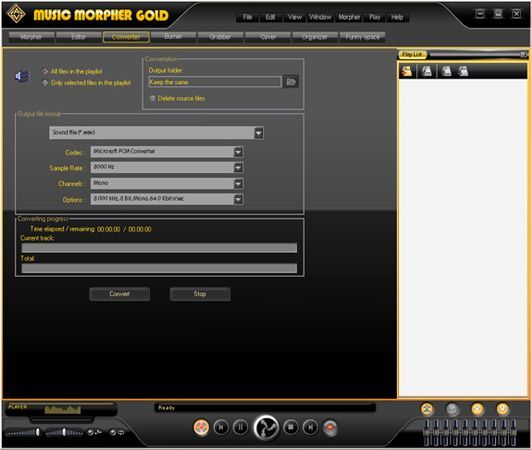
Task: Adjust the left player volume slider
Action: 23,432
